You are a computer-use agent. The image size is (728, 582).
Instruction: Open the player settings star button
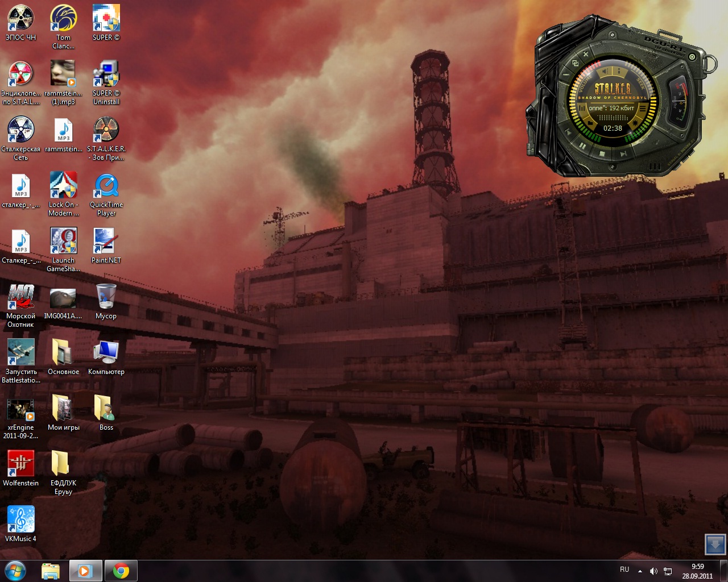[x=635, y=123]
